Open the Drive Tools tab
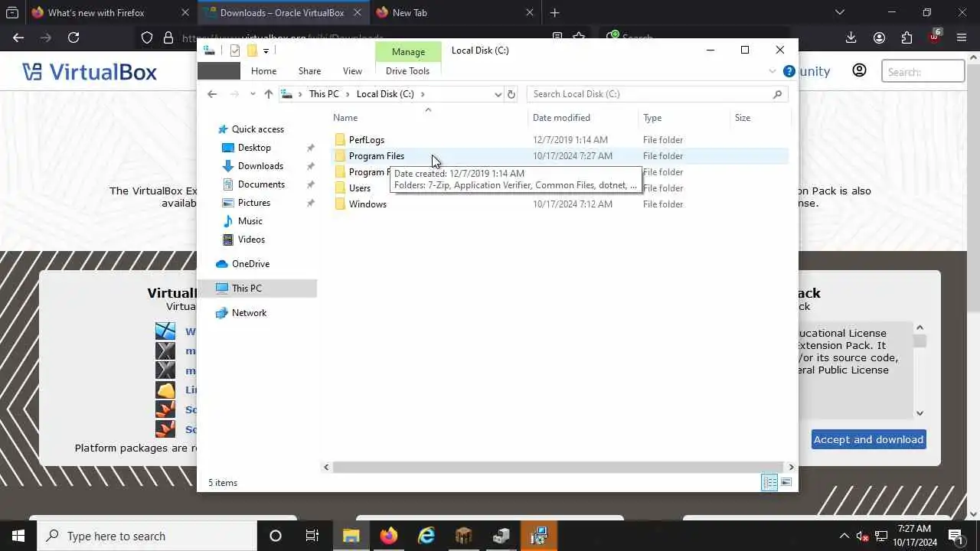980x551 pixels. pos(407,71)
